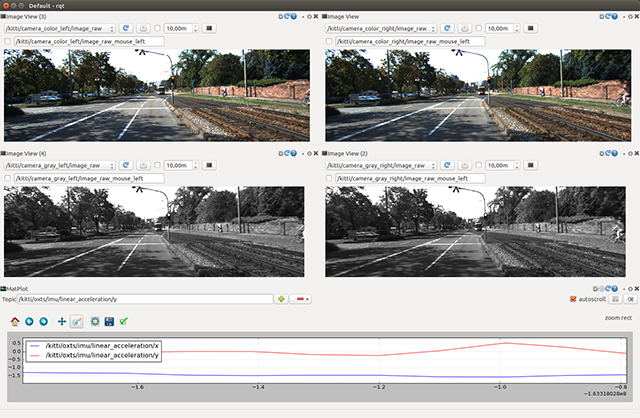Click the MatPlot Topic input field
Viewport: 640px width, 418px height.
click(x=150, y=299)
